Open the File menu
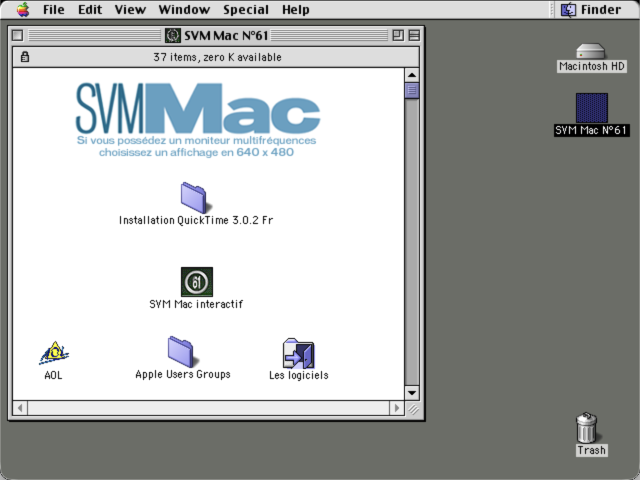The height and width of the screenshot is (480, 640). (x=53, y=9)
